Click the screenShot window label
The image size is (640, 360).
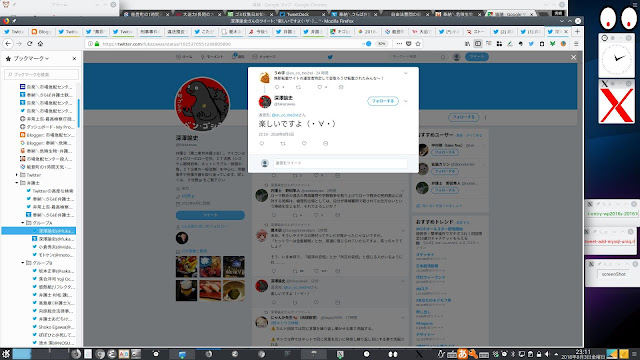point(613,274)
